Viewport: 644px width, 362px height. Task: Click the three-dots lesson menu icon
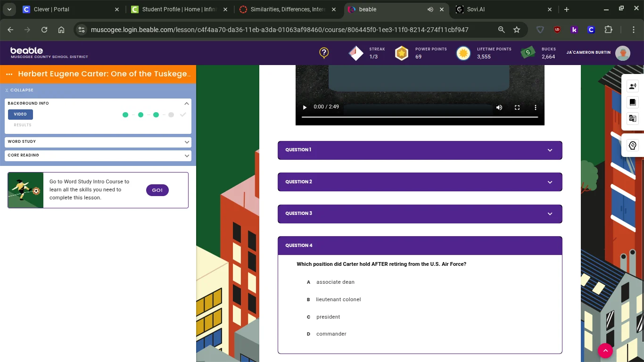(x=9, y=74)
